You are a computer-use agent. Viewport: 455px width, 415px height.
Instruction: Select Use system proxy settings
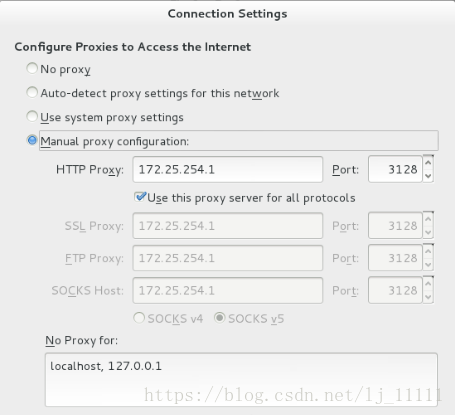(32, 116)
